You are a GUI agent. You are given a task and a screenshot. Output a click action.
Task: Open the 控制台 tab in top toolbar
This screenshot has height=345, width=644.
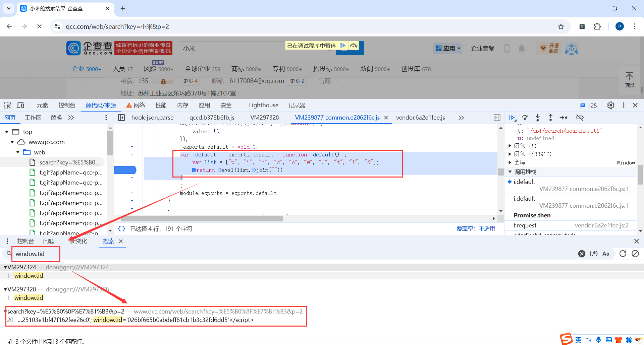point(67,105)
